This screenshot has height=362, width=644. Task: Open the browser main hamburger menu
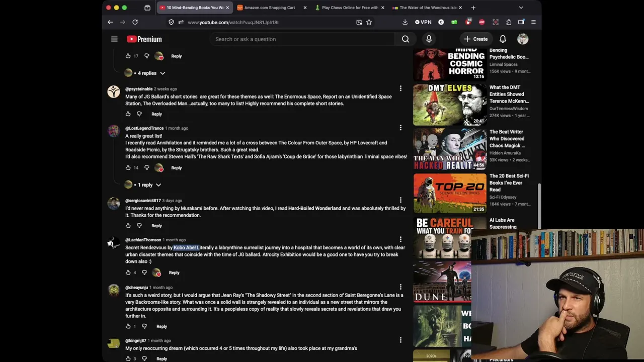tap(533, 22)
